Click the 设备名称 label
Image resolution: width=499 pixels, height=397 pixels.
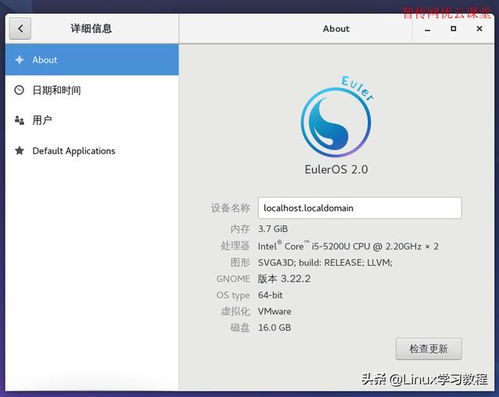point(230,208)
